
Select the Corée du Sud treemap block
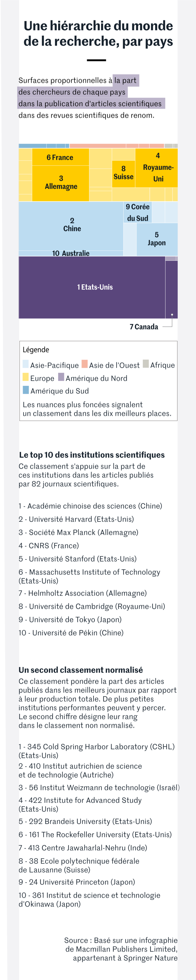[138, 212]
